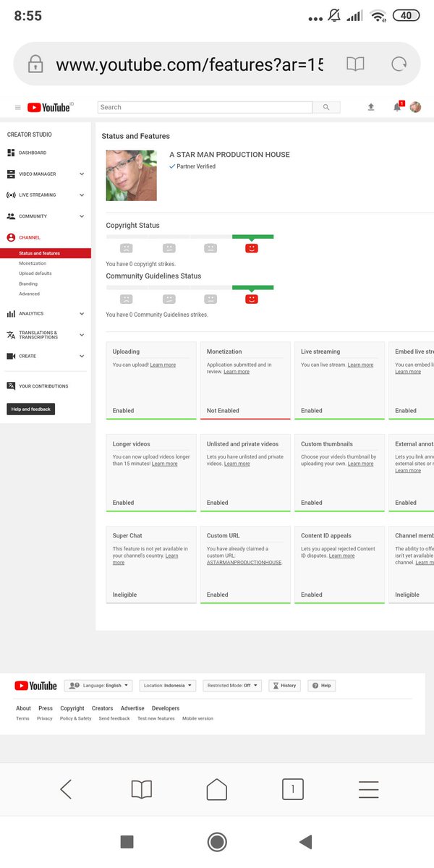Click the browser padlock security icon
Image resolution: width=434 pixels, height=868 pixels.
click(35, 64)
